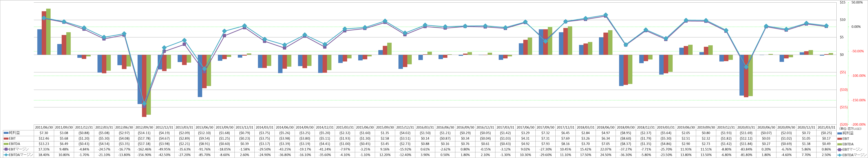Click the EBITマージン value 22.07%

click(605, 149)
